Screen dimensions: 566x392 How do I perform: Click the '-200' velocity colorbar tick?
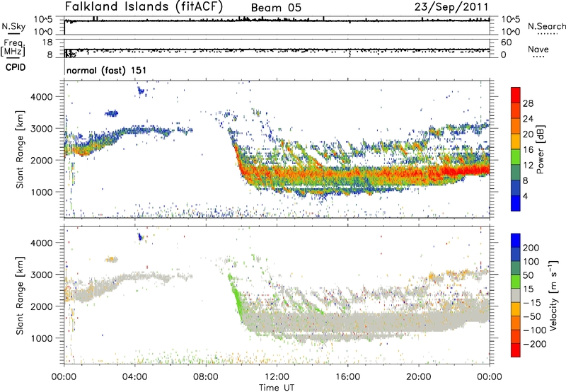(535, 344)
